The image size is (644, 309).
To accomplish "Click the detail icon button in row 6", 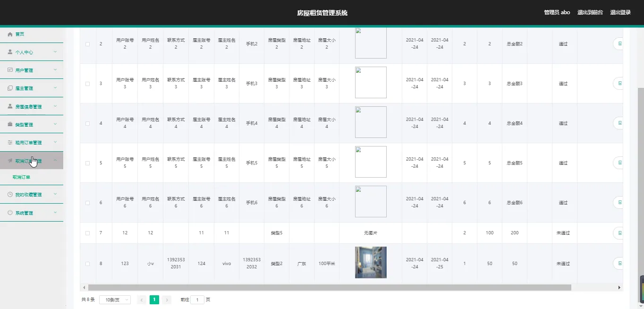I will click(619, 203).
